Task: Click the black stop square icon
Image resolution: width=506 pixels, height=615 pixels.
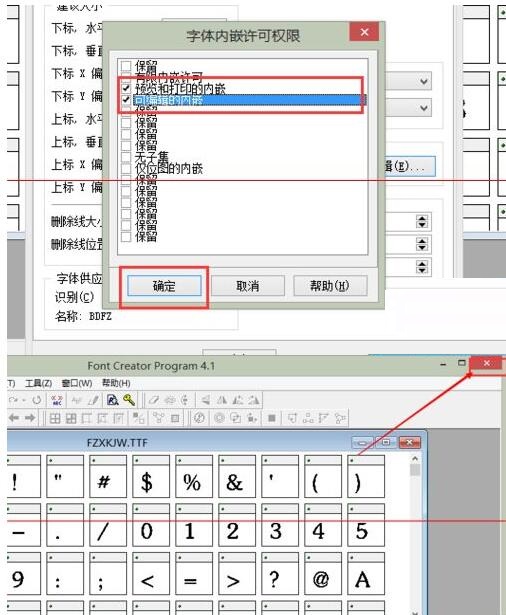Action: [271, 418]
